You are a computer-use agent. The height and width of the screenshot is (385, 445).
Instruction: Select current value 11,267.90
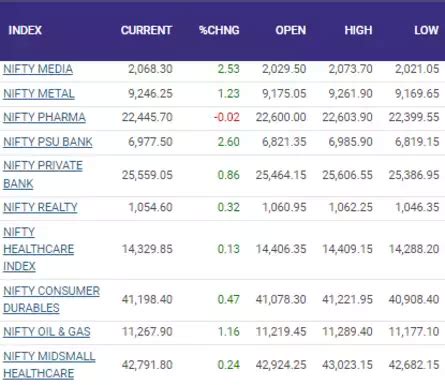pos(147,332)
